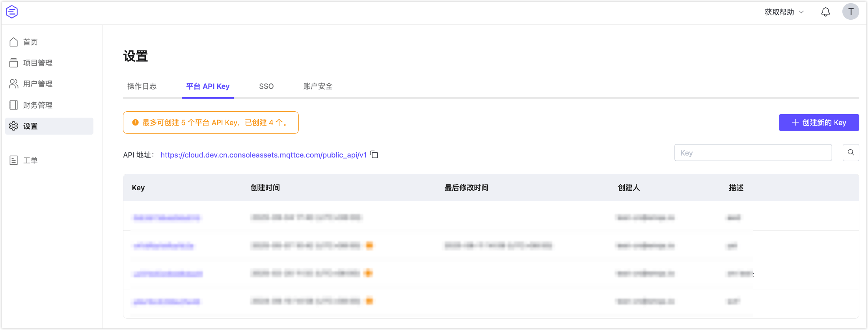This screenshot has height=330, width=868.
Task: Switch to the 操作日志 tab
Action: point(142,86)
